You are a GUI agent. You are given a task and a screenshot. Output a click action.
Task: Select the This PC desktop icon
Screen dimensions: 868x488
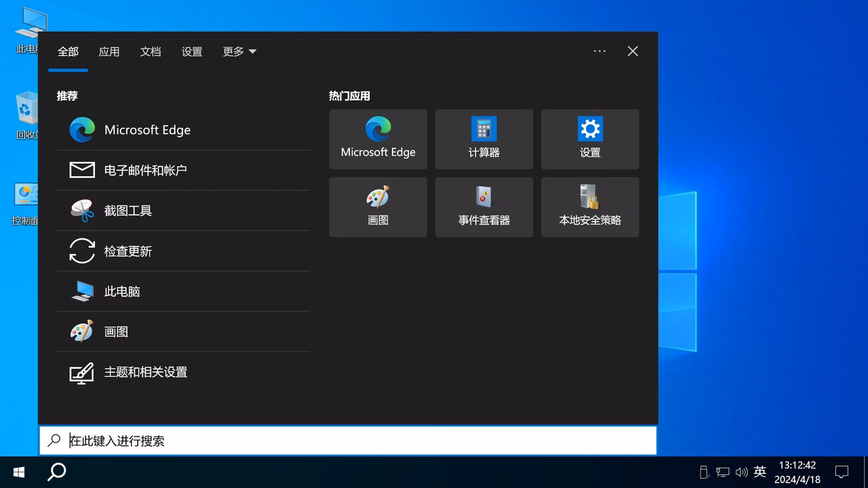pyautogui.click(x=27, y=30)
